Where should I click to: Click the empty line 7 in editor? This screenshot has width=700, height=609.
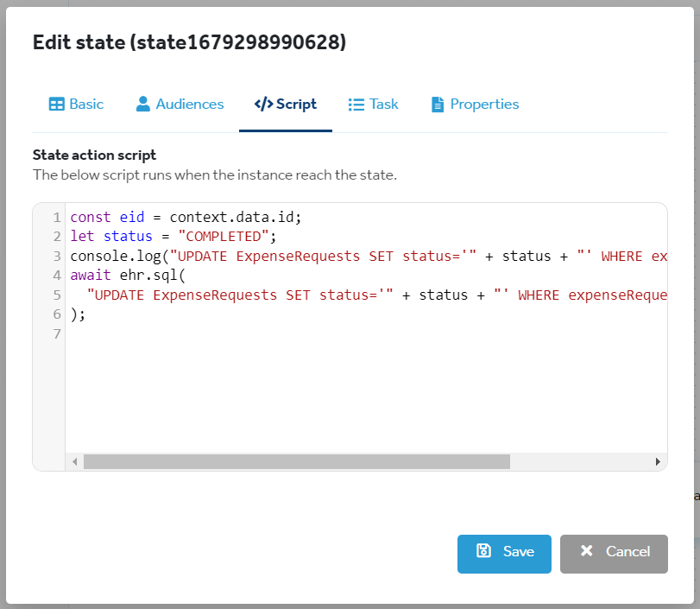(x=366, y=333)
